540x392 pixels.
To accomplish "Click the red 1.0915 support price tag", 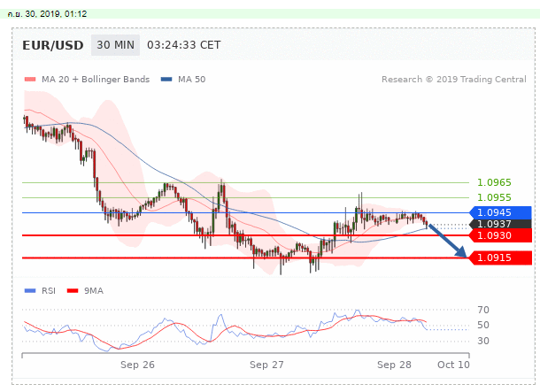I will [500, 257].
